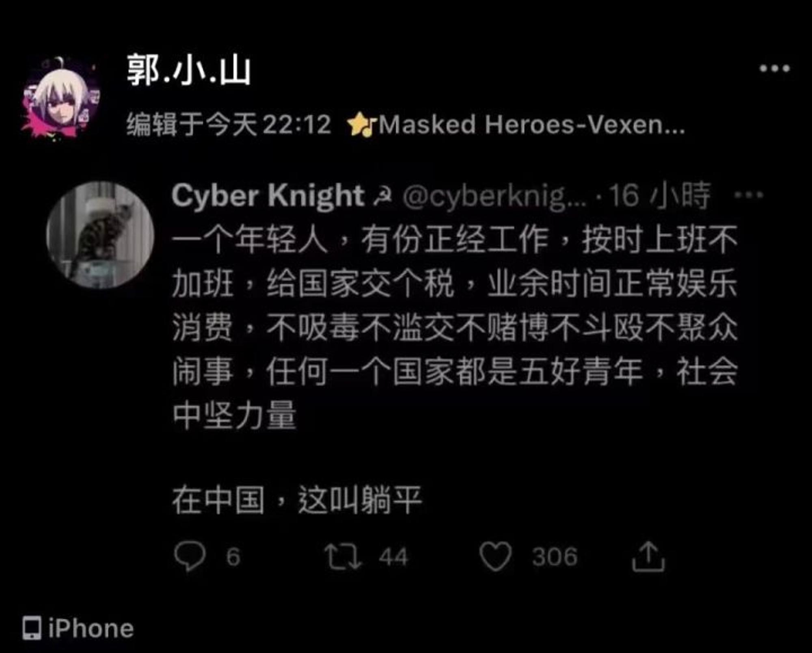
Task: Open the Cyber Knight display name
Action: pyautogui.click(x=268, y=196)
